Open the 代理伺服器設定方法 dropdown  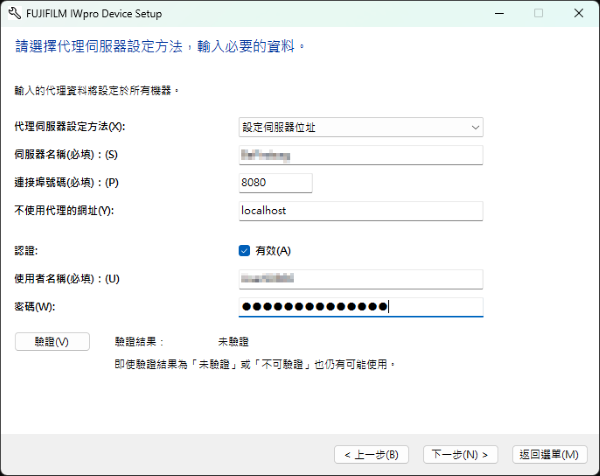(x=360, y=127)
